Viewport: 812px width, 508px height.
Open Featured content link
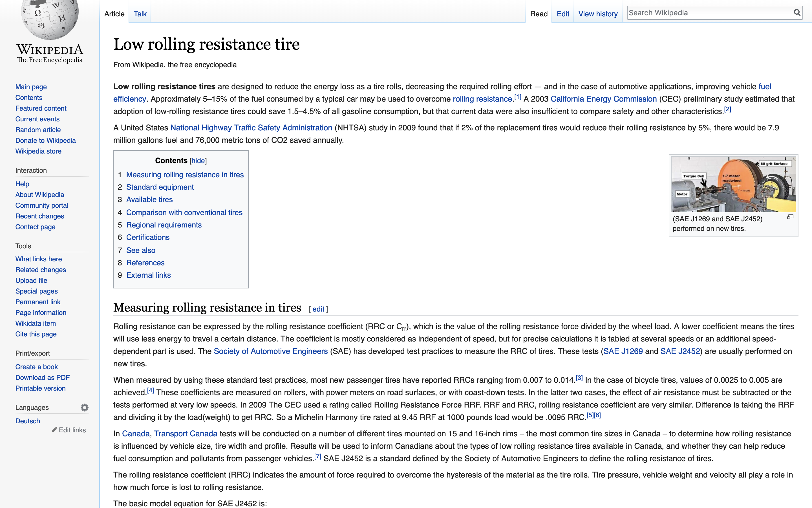41,108
